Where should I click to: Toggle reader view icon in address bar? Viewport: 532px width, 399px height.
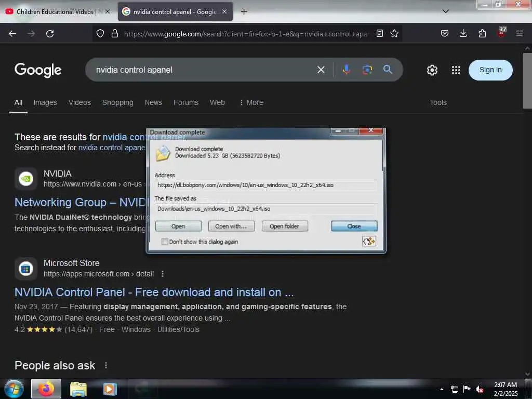(x=380, y=33)
